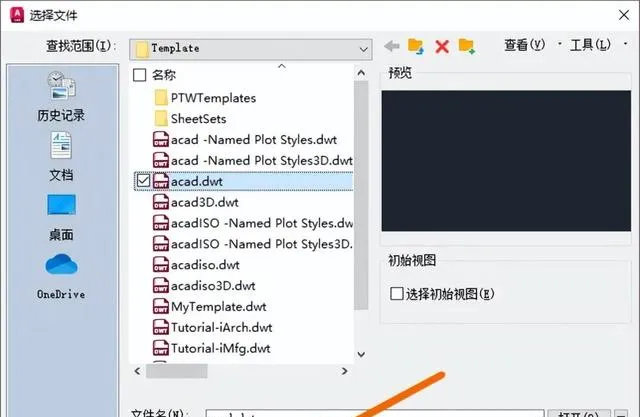Viewport: 640px width, 417px height.
Task: Create a new folder with folder-plus icon
Action: 467,46
